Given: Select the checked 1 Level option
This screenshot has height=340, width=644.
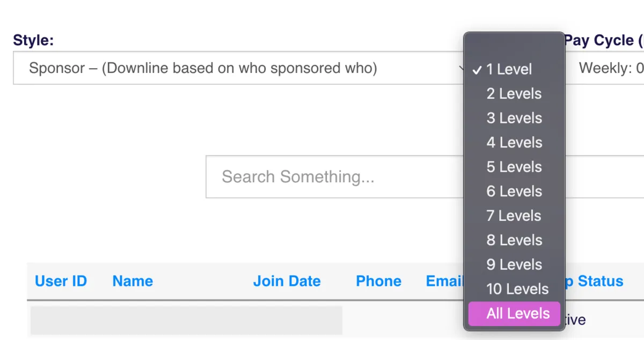Looking at the screenshot, I should (x=509, y=69).
